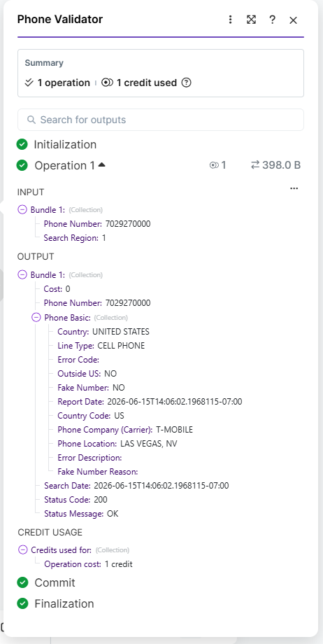Click the data transfer arrows icon
Screen dimensions: 323x644
(x=255, y=165)
